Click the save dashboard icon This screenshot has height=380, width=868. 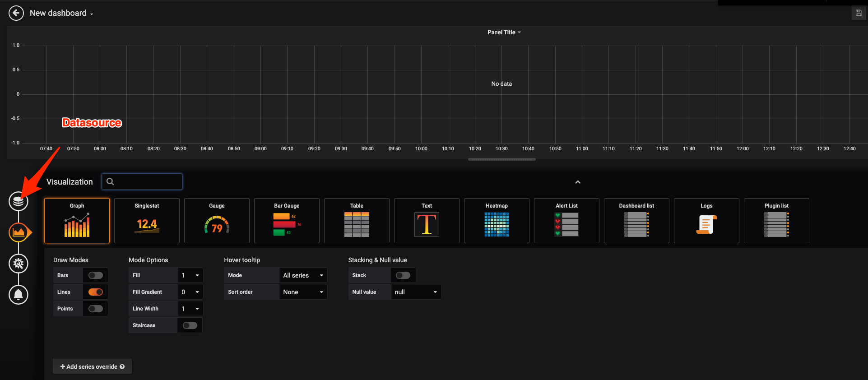click(859, 13)
